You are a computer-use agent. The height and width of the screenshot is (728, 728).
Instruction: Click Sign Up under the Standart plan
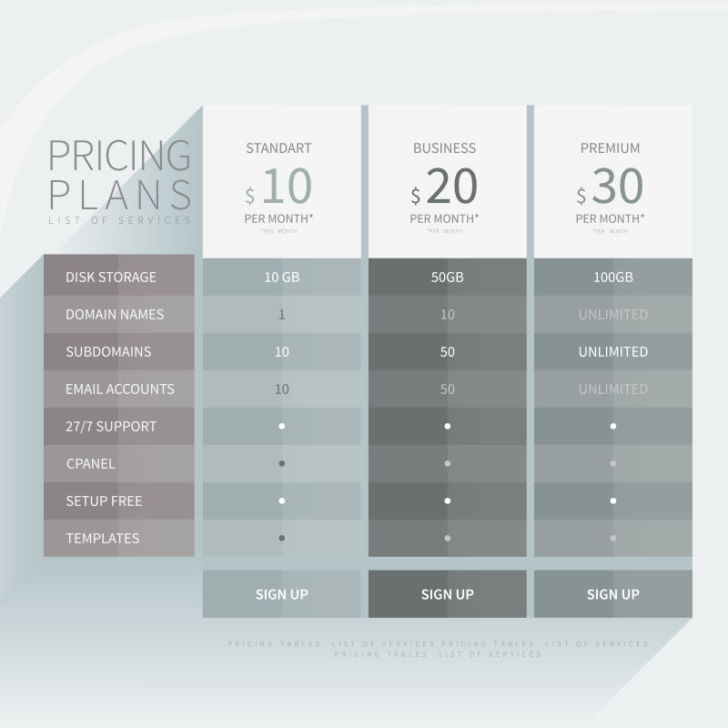pos(281,594)
